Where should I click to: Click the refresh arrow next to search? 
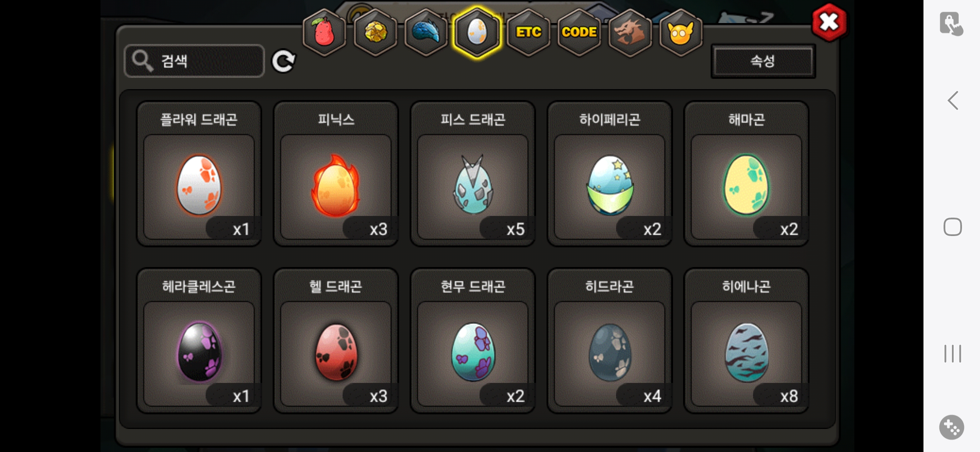click(x=284, y=62)
